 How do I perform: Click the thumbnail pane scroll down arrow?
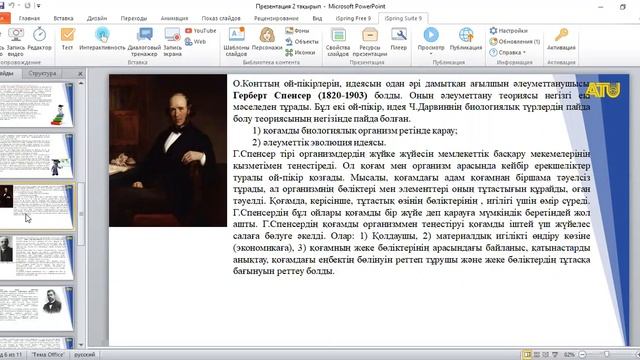(x=80, y=345)
